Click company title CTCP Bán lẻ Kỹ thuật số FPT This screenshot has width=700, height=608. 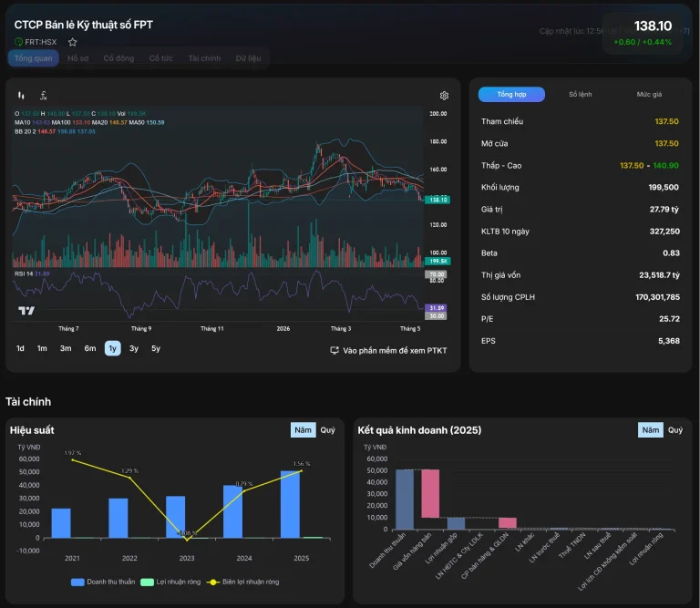[84, 25]
